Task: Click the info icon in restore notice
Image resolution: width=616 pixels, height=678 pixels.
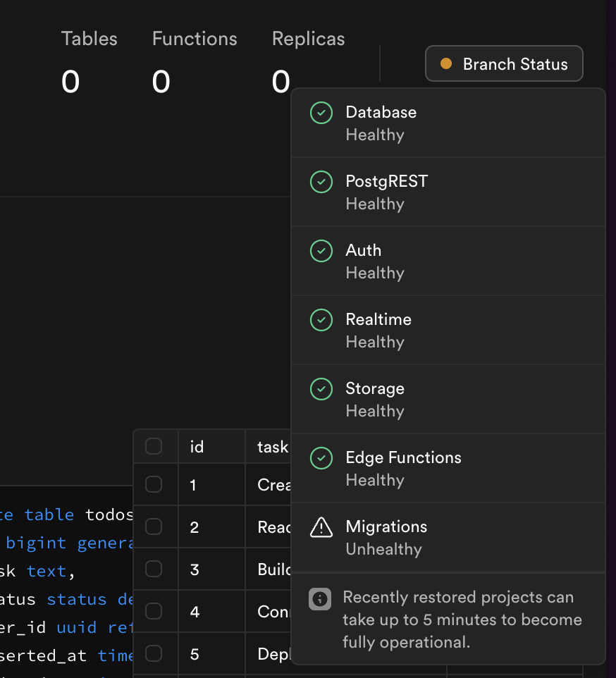Action: coord(320,599)
